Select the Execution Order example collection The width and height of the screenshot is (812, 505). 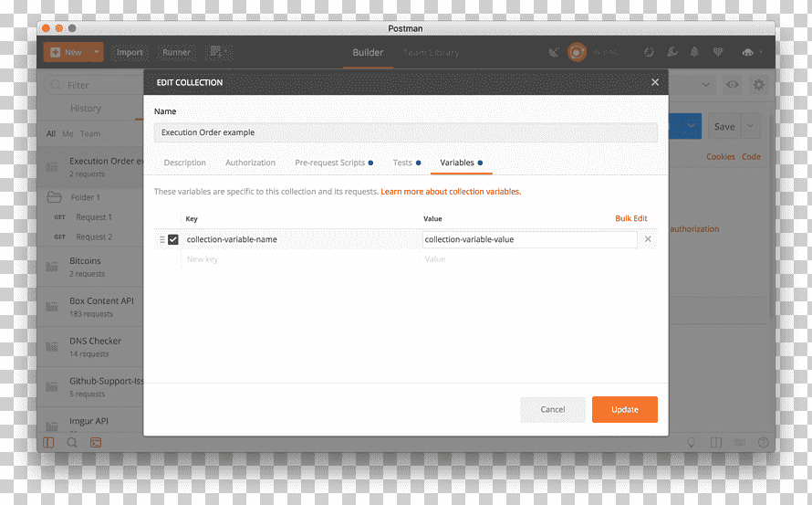(90, 166)
